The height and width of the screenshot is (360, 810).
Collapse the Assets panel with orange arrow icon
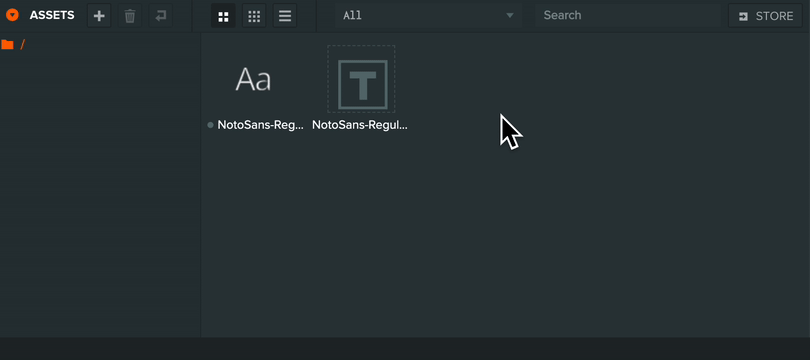(x=12, y=15)
